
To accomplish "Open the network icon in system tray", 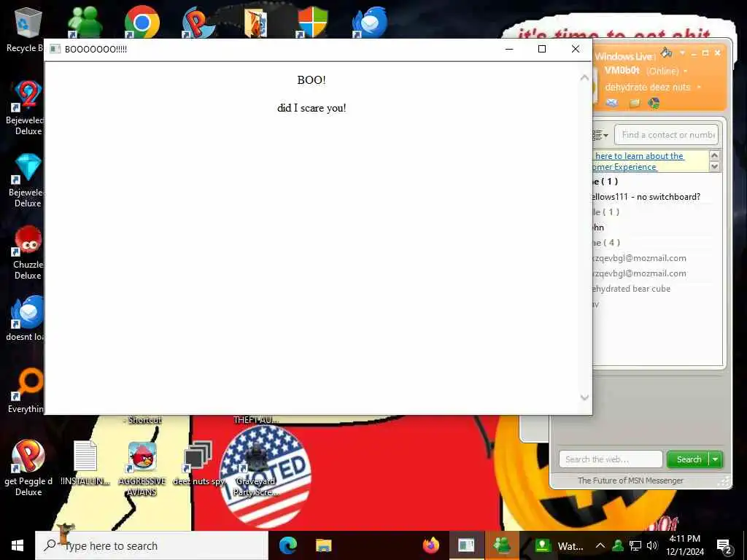I will click(635, 545).
